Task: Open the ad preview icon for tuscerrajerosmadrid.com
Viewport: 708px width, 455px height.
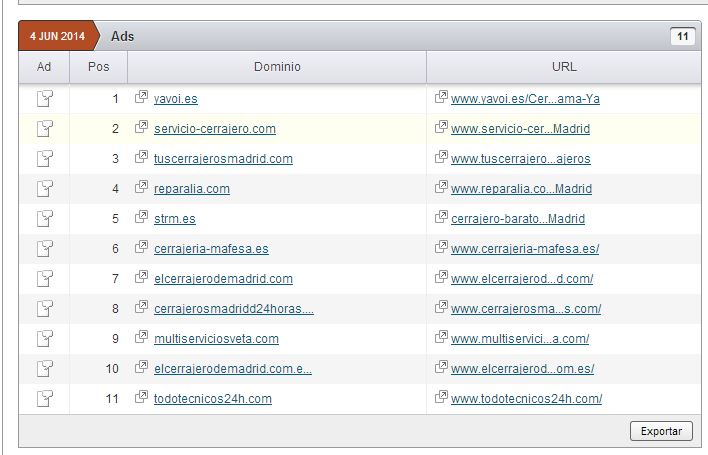Action: point(45,158)
